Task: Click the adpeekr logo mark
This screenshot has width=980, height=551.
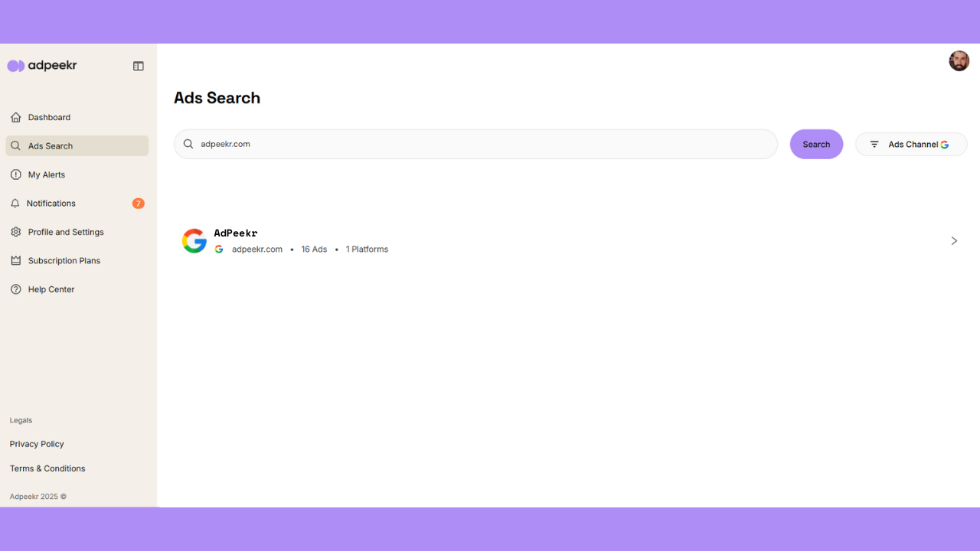Action: click(x=15, y=66)
